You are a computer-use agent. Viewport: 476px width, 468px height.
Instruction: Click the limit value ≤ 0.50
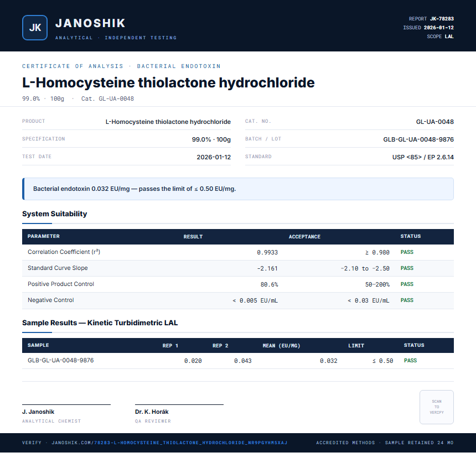coord(383,361)
